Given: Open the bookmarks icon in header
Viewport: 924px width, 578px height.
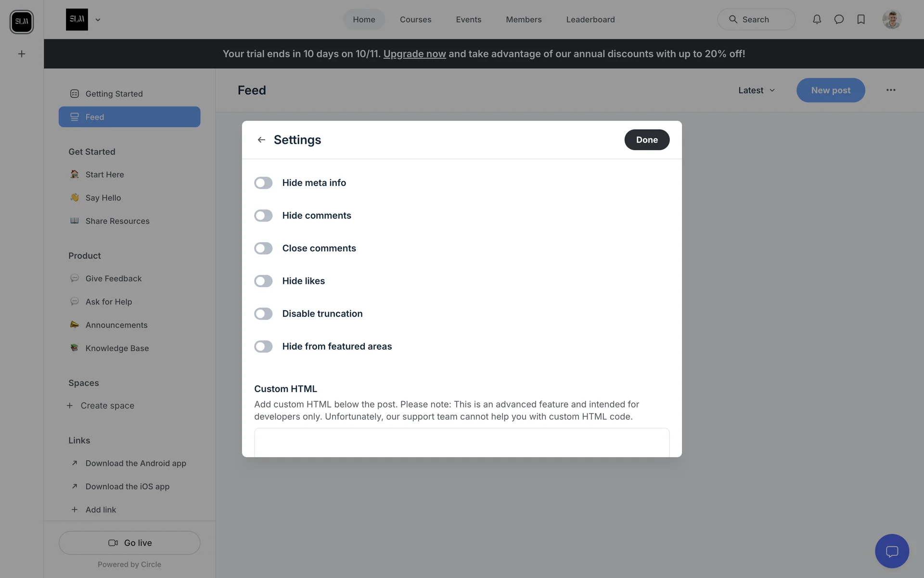Looking at the screenshot, I should pos(861,19).
